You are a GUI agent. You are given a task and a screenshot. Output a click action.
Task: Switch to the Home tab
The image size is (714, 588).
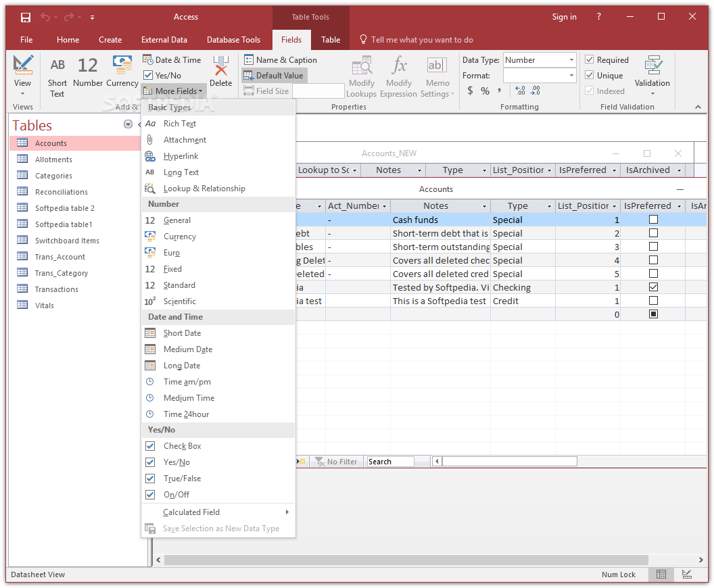pyautogui.click(x=68, y=40)
